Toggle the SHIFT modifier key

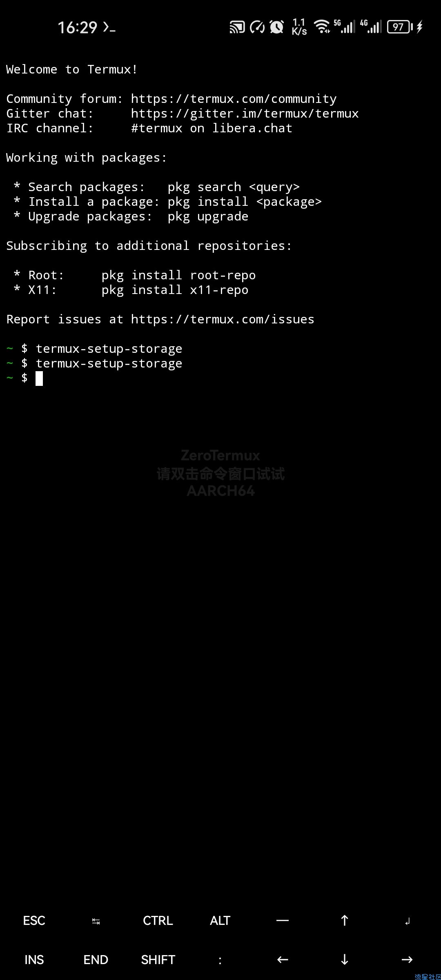click(x=158, y=960)
